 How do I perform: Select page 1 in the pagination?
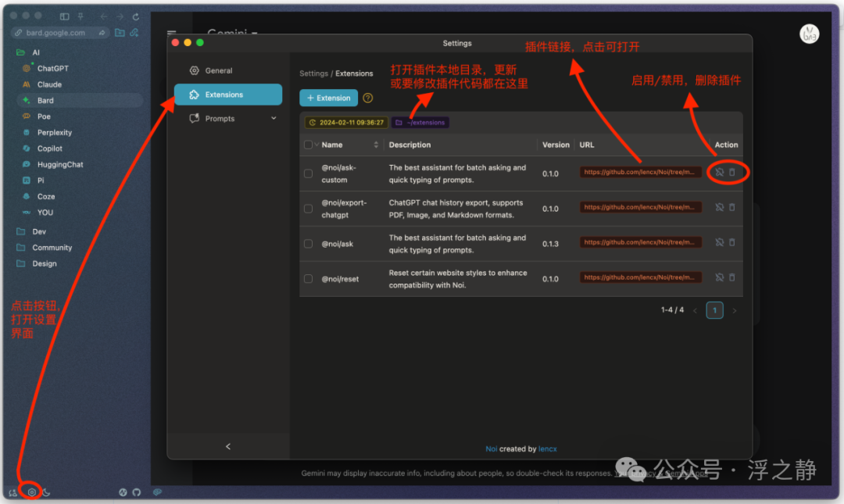click(x=714, y=310)
